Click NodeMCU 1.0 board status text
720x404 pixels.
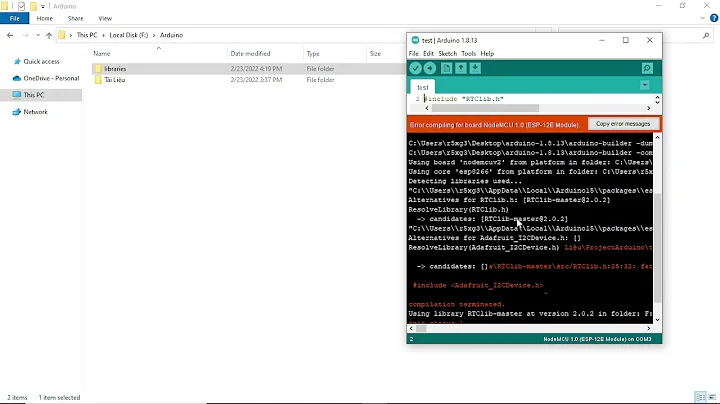(x=597, y=339)
